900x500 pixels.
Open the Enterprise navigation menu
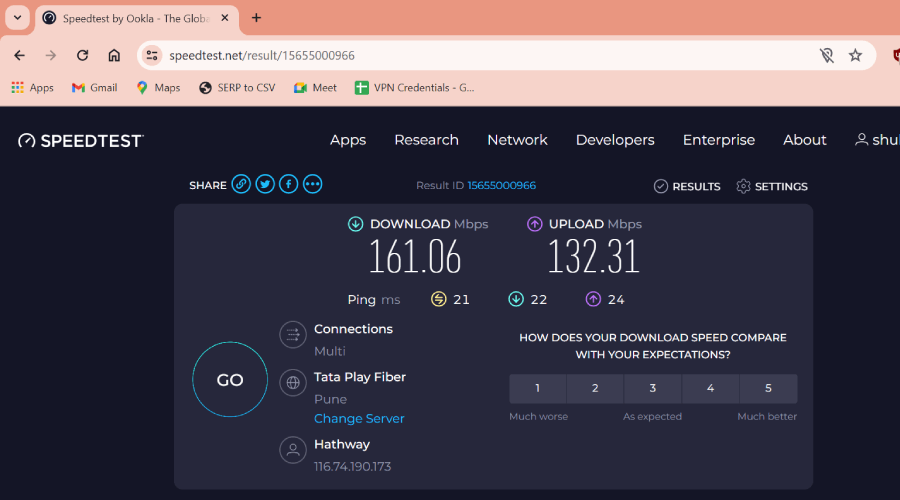(x=719, y=140)
